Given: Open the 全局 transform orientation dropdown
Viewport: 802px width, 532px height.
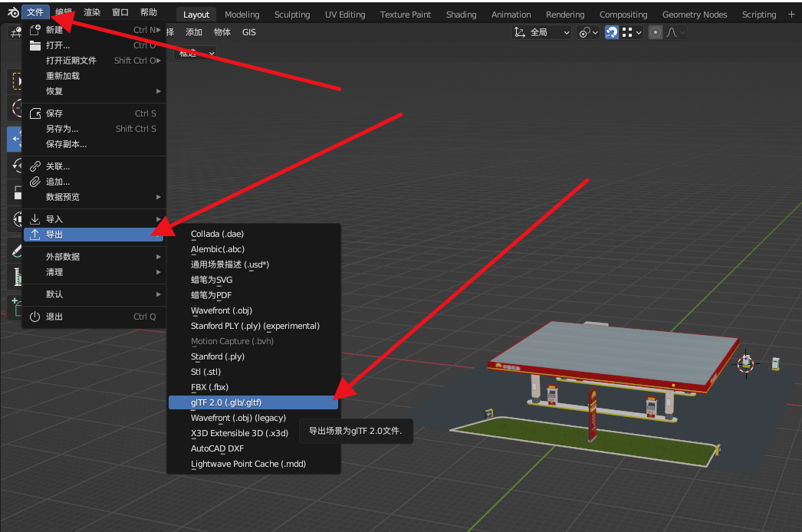Looking at the screenshot, I should pyautogui.click(x=542, y=32).
